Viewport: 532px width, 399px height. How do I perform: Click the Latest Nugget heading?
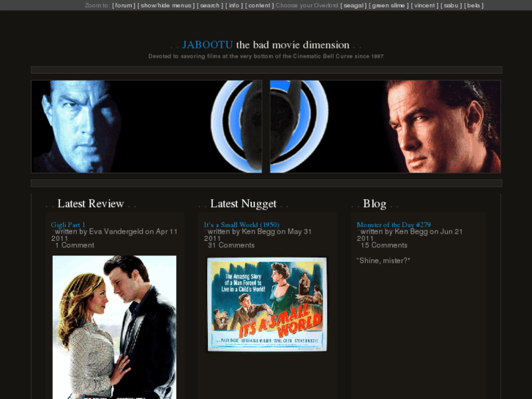(243, 204)
